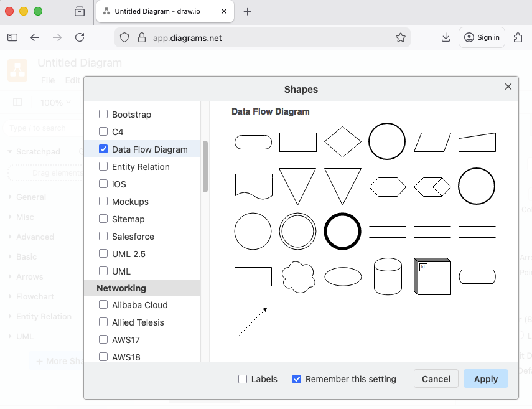Pick the diagonal arrow shape
Image resolution: width=532 pixels, height=409 pixels.
pos(253,321)
